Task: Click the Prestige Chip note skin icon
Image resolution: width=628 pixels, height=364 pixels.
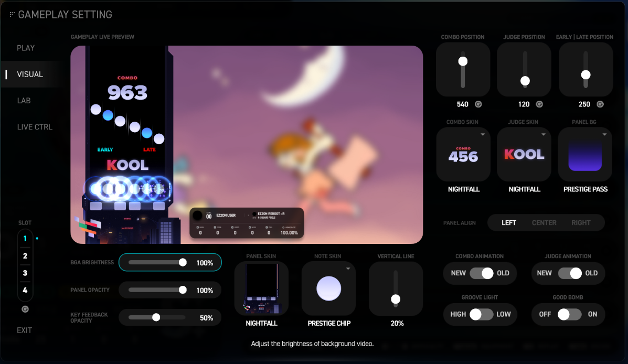Action: pos(329,288)
